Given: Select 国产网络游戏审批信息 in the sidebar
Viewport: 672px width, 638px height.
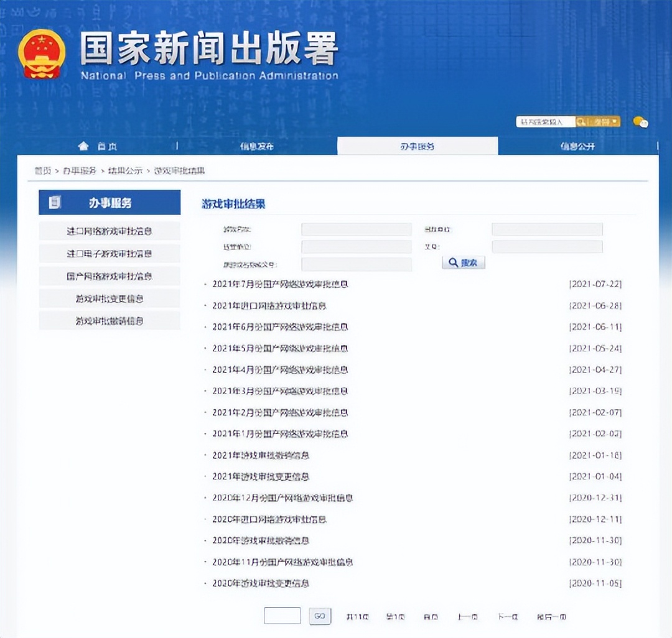Looking at the screenshot, I should tap(110, 275).
